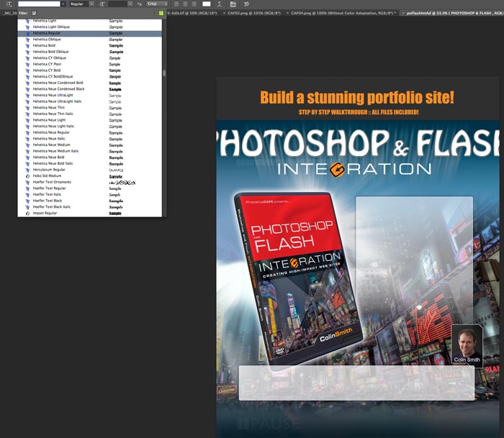Click the OpenType icon beside Impact Regular
The height and width of the screenshot is (438, 504).
pos(27,213)
